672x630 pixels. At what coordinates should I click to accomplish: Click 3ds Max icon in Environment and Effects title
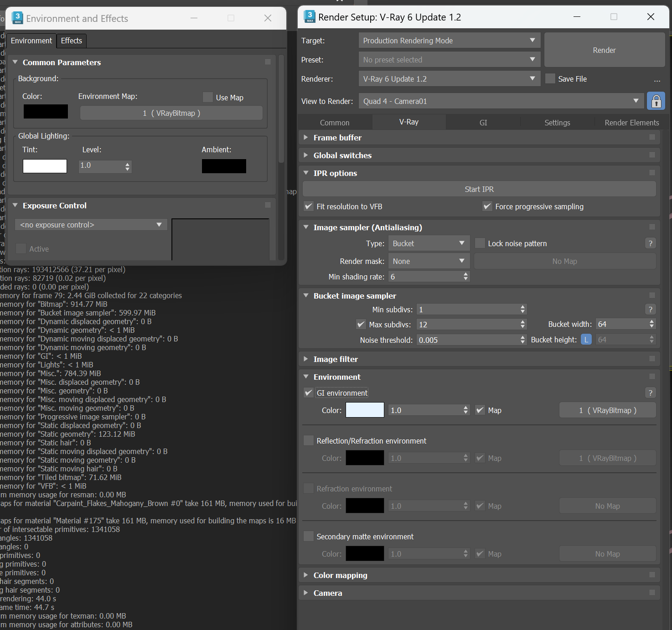click(17, 18)
